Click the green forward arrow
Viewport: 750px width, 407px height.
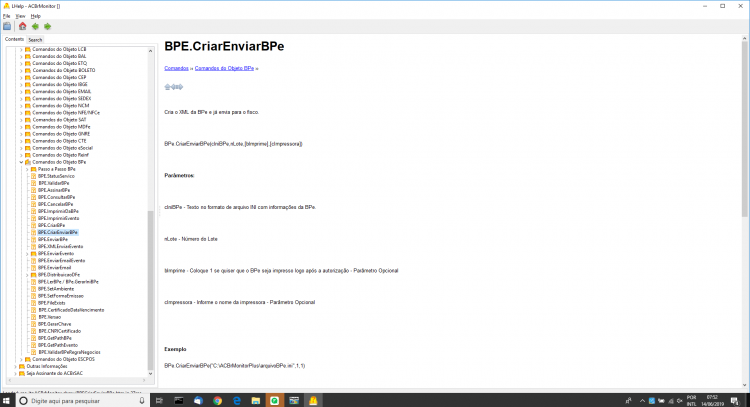click(x=47, y=26)
